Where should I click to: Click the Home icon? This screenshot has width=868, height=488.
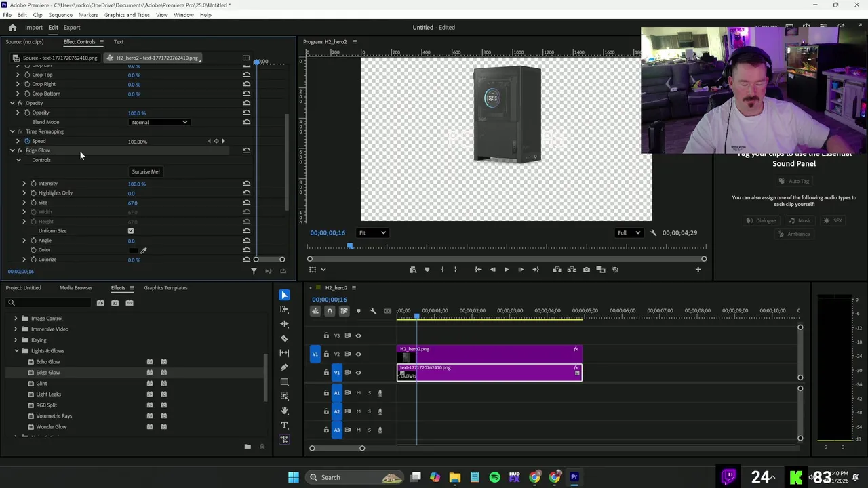coord(12,27)
